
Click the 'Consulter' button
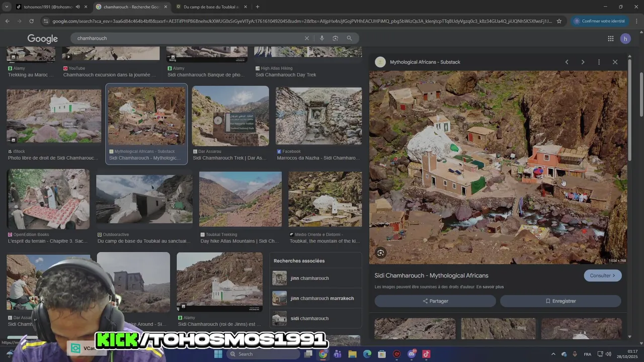(x=603, y=276)
